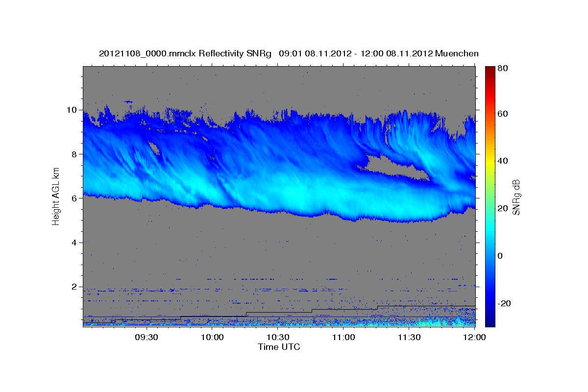Click the dark red top of colorbar

(490, 69)
